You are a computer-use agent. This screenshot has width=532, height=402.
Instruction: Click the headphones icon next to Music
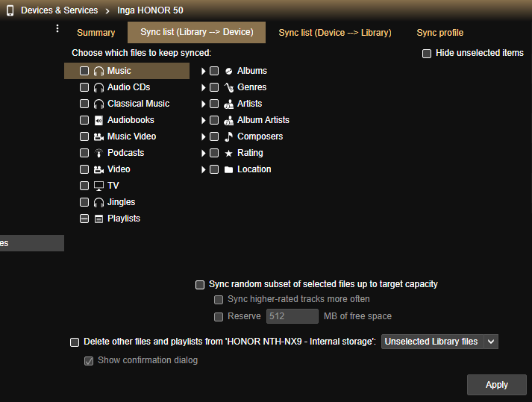[x=98, y=71]
